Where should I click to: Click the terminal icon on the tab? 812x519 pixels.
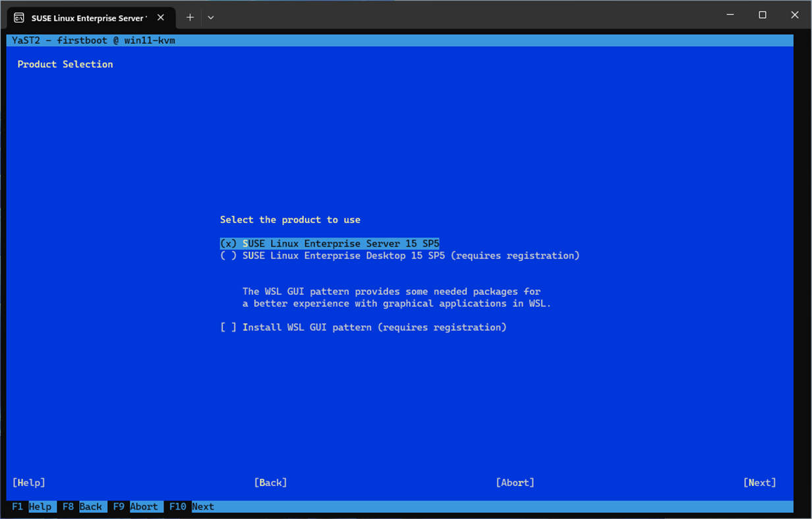(x=19, y=18)
